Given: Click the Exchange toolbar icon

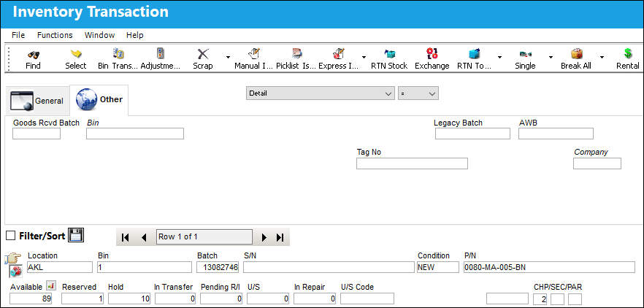Looking at the screenshot, I should 432,54.
